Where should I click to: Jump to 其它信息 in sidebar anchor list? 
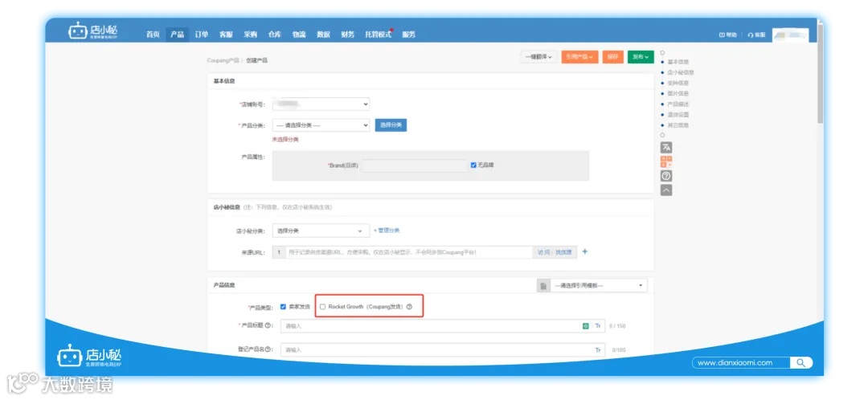(678, 125)
